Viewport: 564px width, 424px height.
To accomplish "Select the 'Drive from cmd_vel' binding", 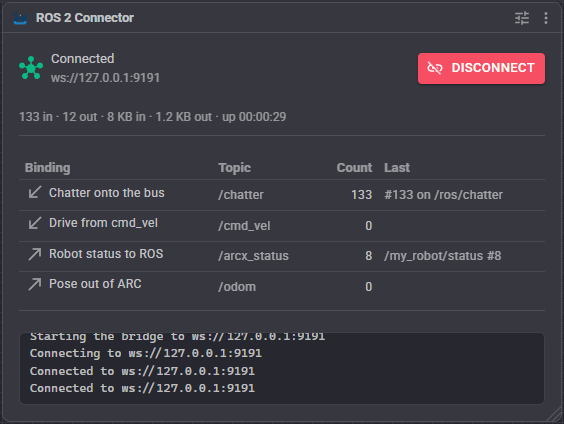I will [x=103, y=223].
